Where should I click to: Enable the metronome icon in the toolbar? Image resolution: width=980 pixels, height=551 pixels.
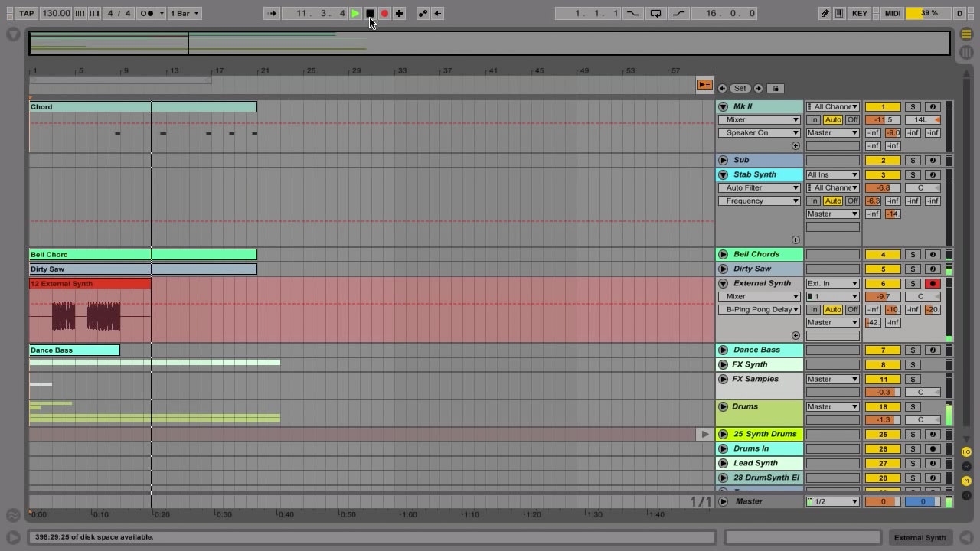(x=147, y=13)
